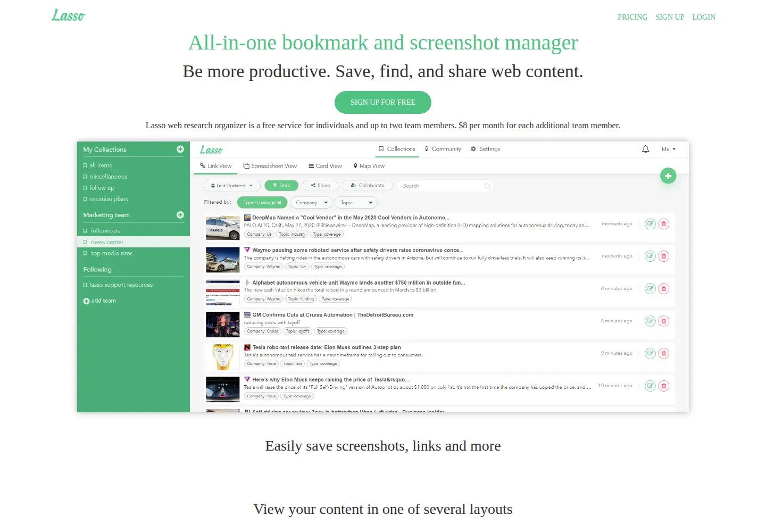This screenshot has height=532, width=766.
Task: Click the green floating add button
Action: tap(668, 176)
